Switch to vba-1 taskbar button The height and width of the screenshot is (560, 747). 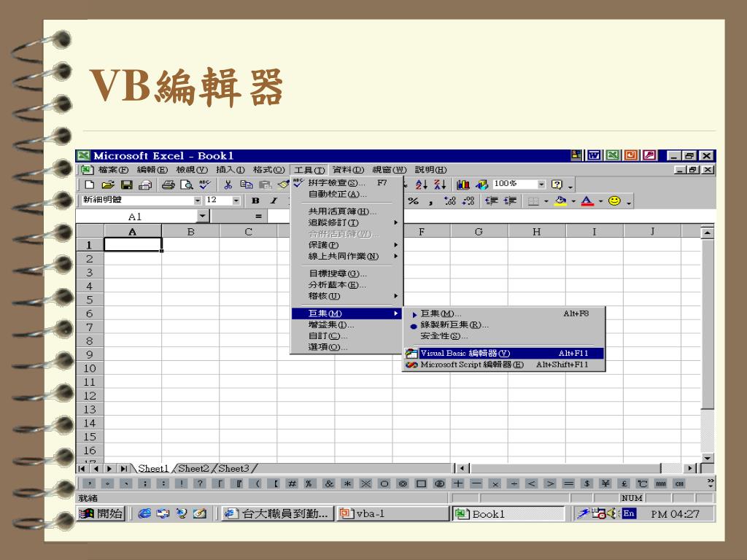392,514
